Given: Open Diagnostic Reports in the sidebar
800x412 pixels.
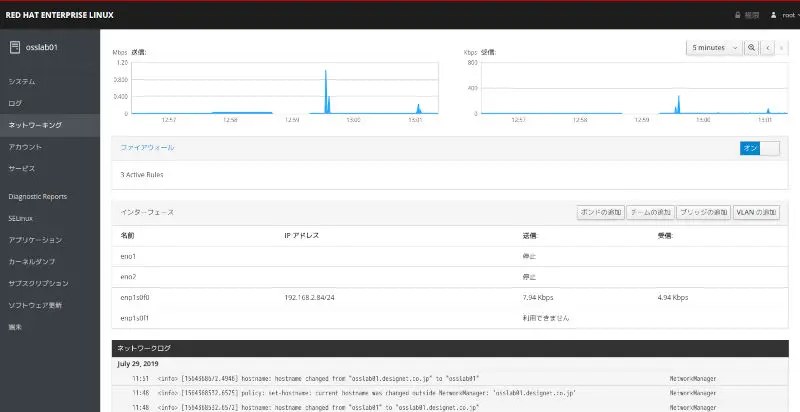Looking at the screenshot, I should 38,197.
